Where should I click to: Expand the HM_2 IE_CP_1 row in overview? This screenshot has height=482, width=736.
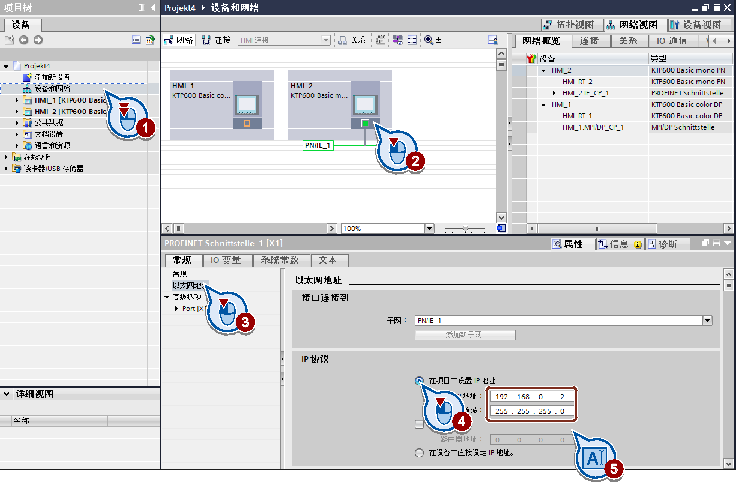click(x=554, y=93)
